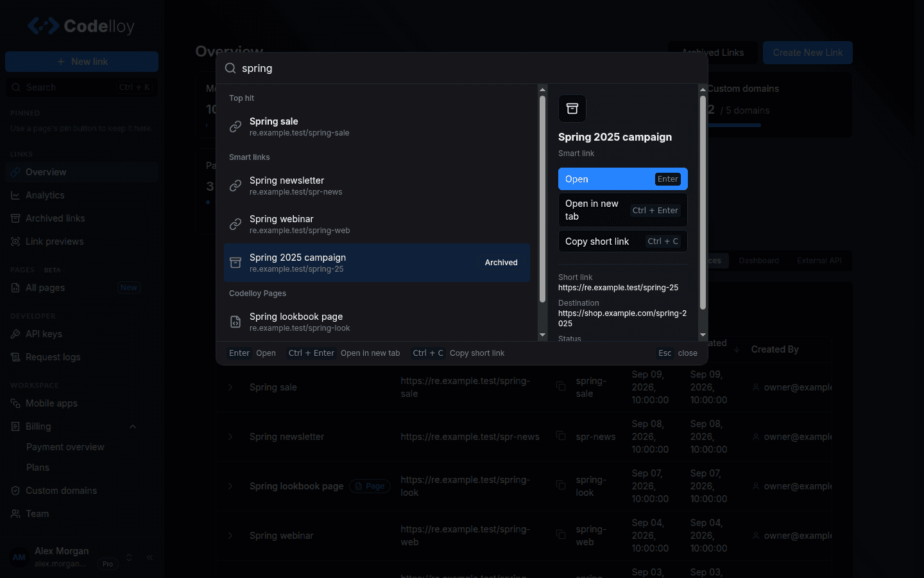Open the Alex Morgan account switcher
This screenshot has width=924, height=578.
[x=129, y=557]
